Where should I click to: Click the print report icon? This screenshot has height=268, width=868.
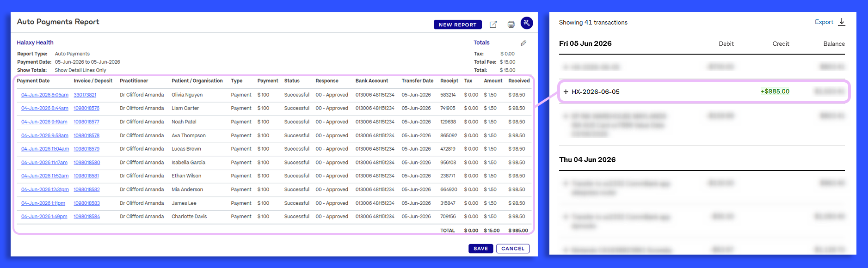point(511,24)
